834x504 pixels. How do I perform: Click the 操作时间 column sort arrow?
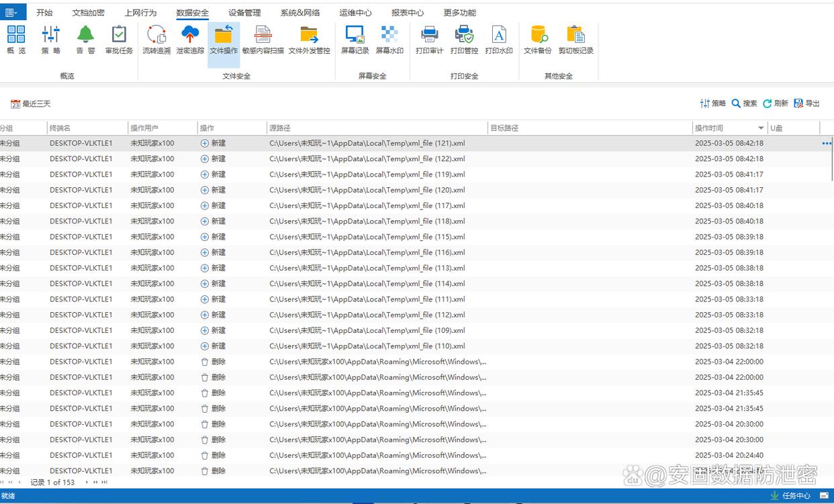pyautogui.click(x=761, y=128)
